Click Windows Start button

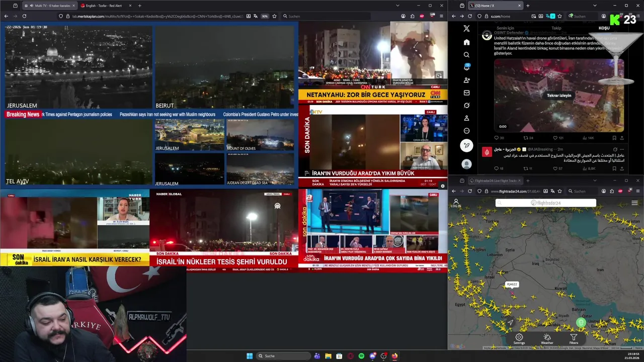(x=249, y=356)
